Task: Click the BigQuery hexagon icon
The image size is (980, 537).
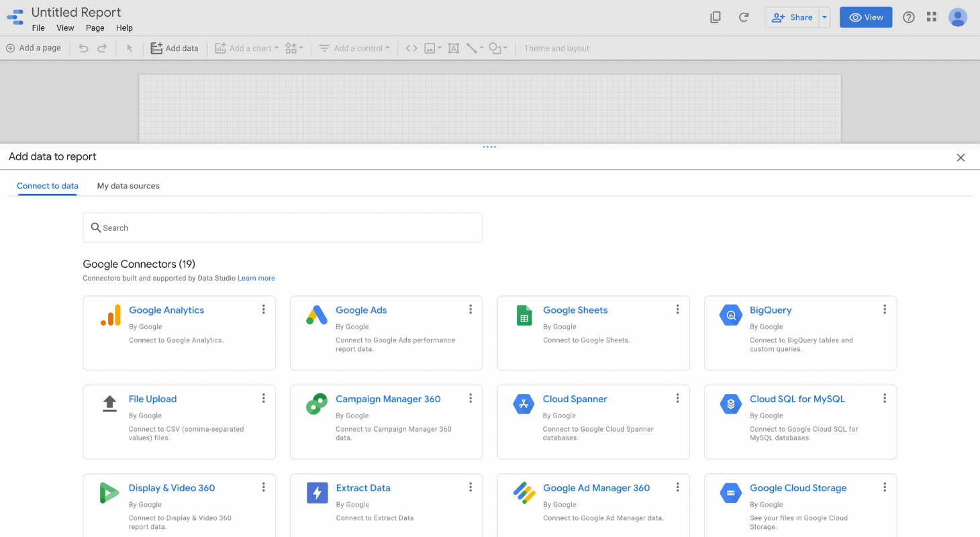Action: pos(730,315)
